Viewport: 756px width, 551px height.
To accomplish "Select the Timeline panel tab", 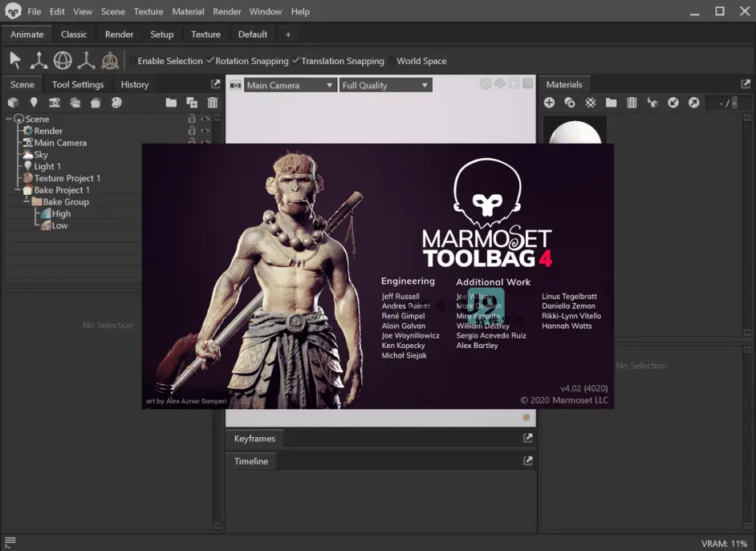I will [x=251, y=461].
